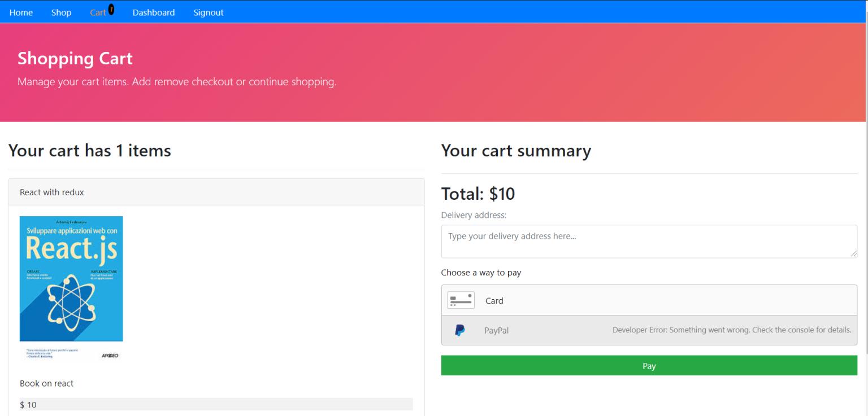Navigate to the Dashboard

pyautogui.click(x=154, y=12)
